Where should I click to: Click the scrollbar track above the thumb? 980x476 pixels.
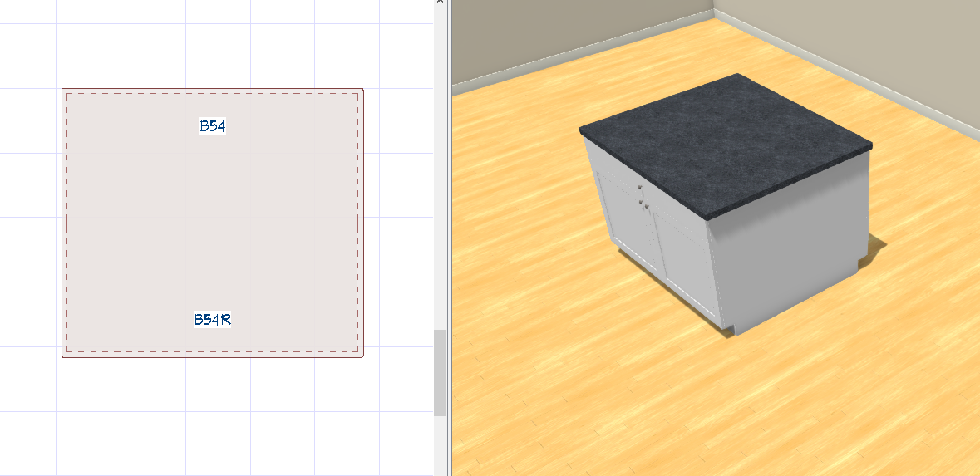[440, 166]
